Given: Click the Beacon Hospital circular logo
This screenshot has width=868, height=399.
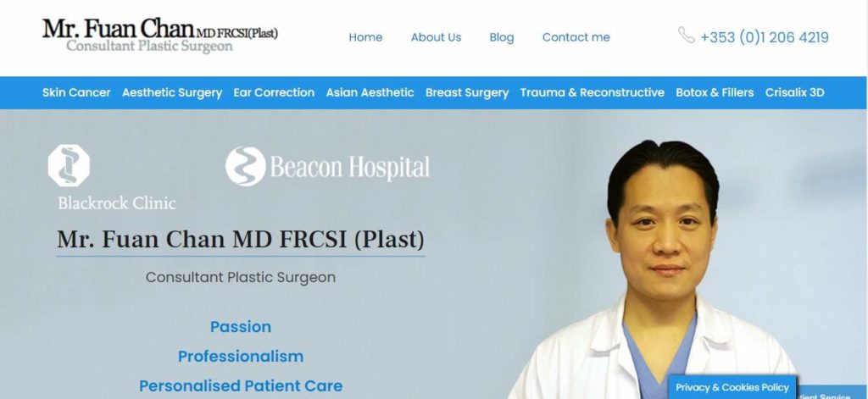Looking at the screenshot, I should [245, 166].
